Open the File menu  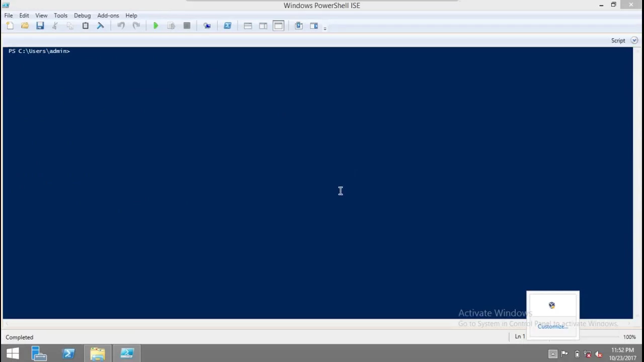click(x=9, y=16)
